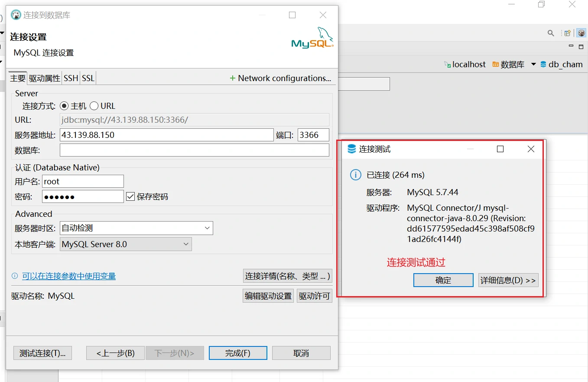This screenshot has height=382, width=588.
Task: Click the 完成(F) button
Action: click(238, 353)
